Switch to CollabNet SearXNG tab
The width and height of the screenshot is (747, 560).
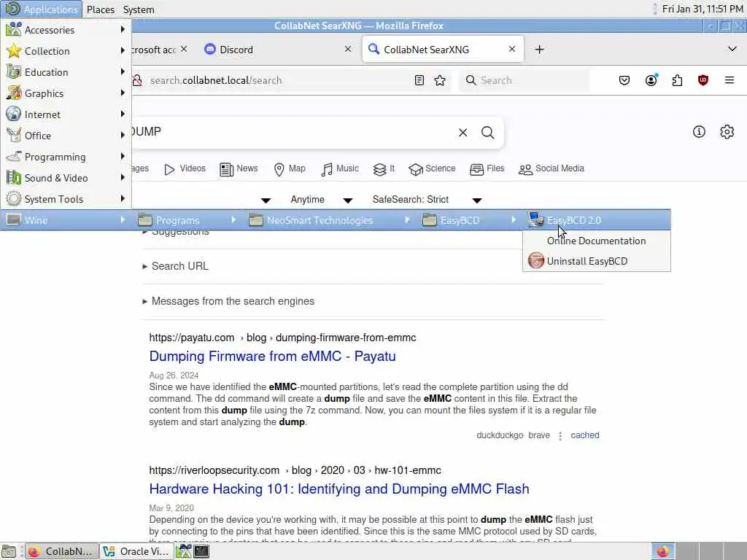click(x=443, y=50)
